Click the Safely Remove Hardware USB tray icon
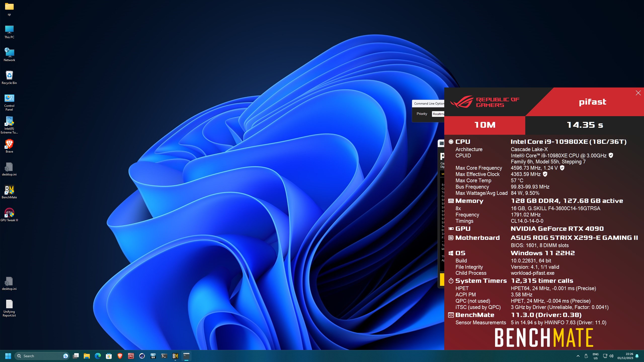The width and height of the screenshot is (644, 362). coord(586,356)
